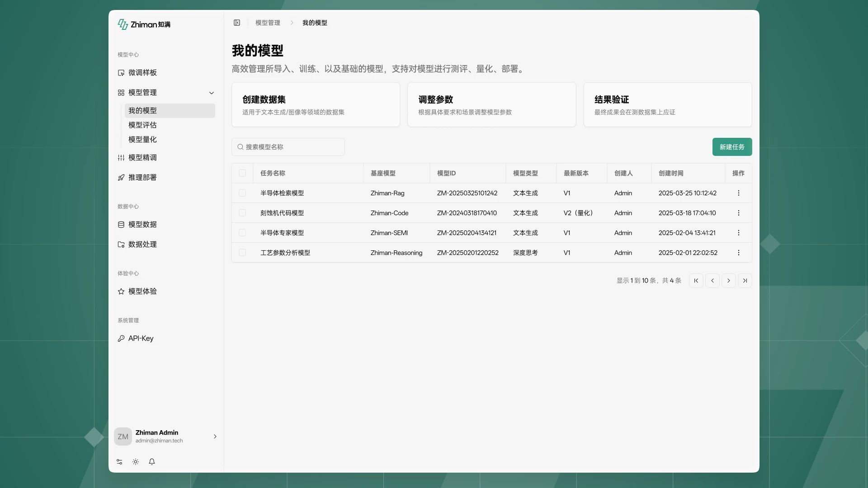The height and width of the screenshot is (488, 868).
Task: Click the 深度思考 model type cell
Action: click(525, 253)
